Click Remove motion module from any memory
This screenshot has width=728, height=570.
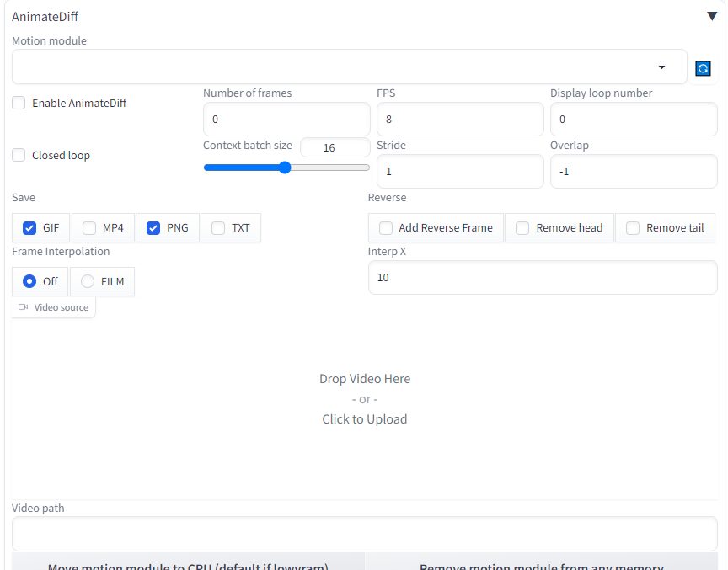click(x=541, y=563)
